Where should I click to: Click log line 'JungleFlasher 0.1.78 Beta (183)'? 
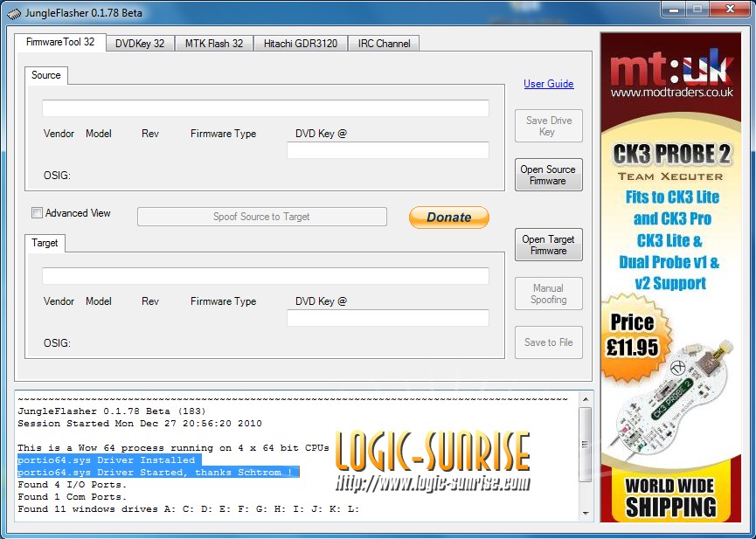click(112, 411)
